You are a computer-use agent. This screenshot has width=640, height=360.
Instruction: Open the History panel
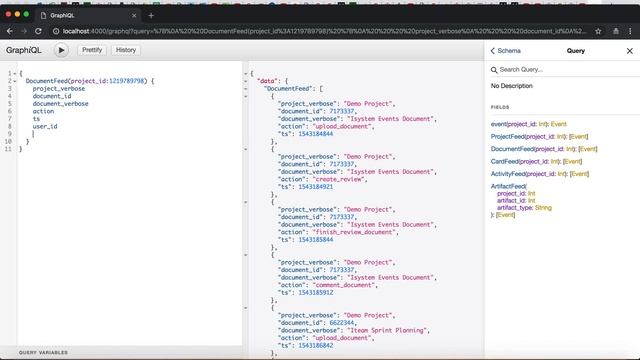[x=126, y=50]
